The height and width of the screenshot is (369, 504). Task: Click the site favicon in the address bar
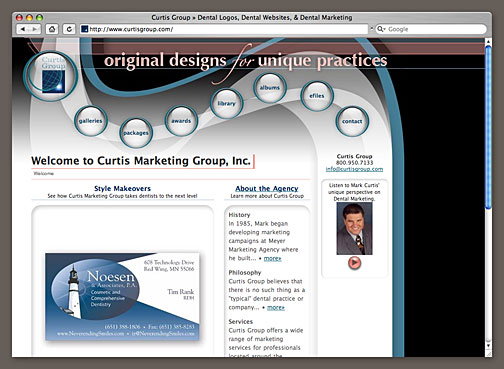pyautogui.click(x=85, y=29)
